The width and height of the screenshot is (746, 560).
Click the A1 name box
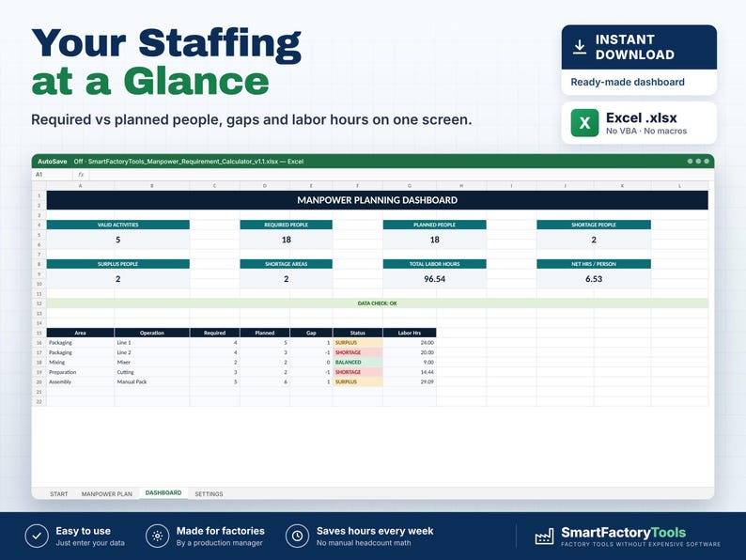53,175
